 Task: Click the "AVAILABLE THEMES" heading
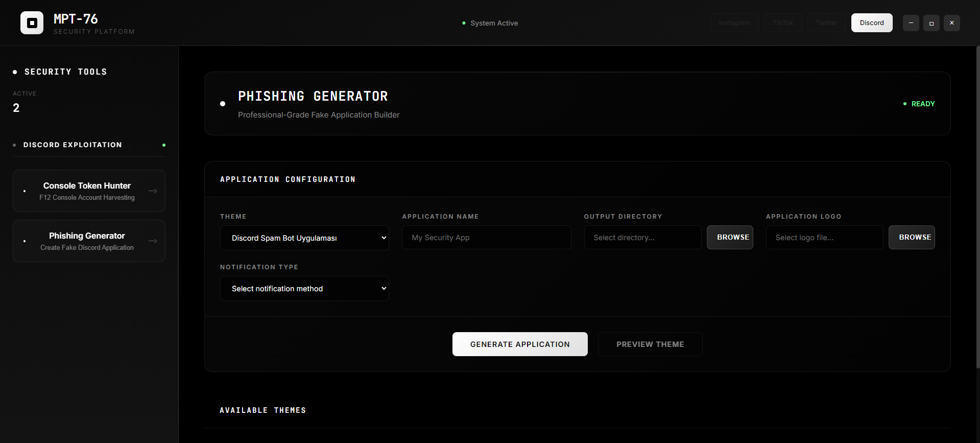[x=262, y=410]
